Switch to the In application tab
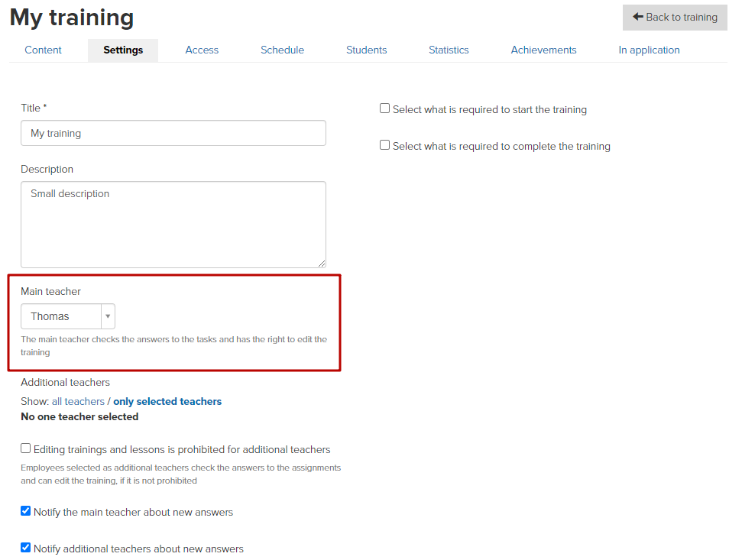Image resolution: width=729 pixels, height=560 pixels. [x=649, y=50]
